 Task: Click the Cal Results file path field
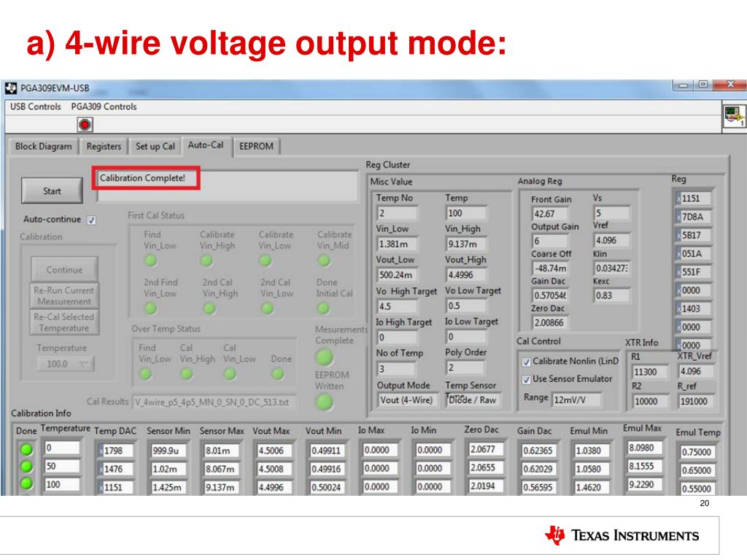tap(214, 402)
